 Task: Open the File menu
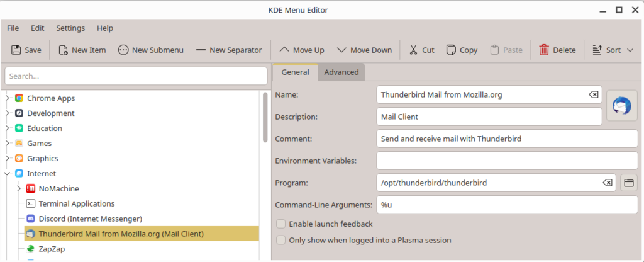[13, 28]
